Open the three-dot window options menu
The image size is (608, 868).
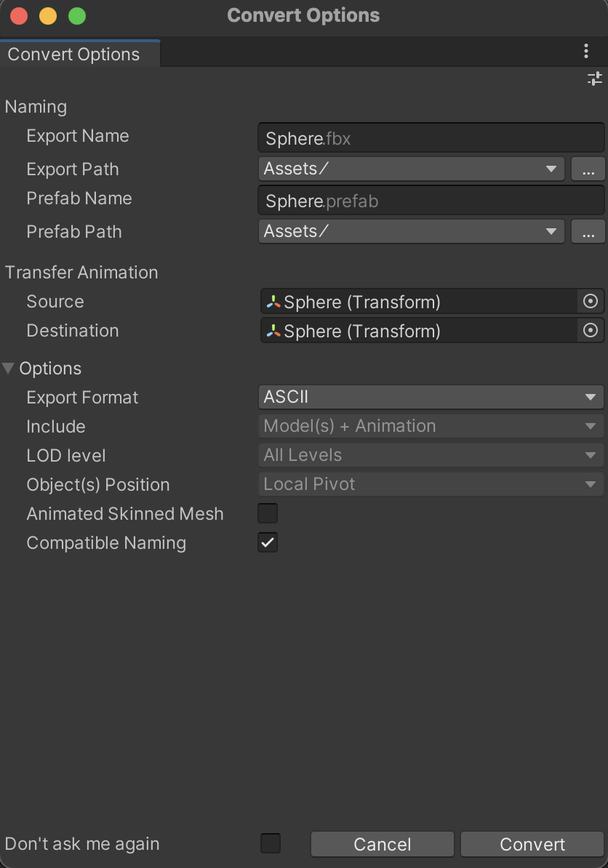(x=586, y=52)
